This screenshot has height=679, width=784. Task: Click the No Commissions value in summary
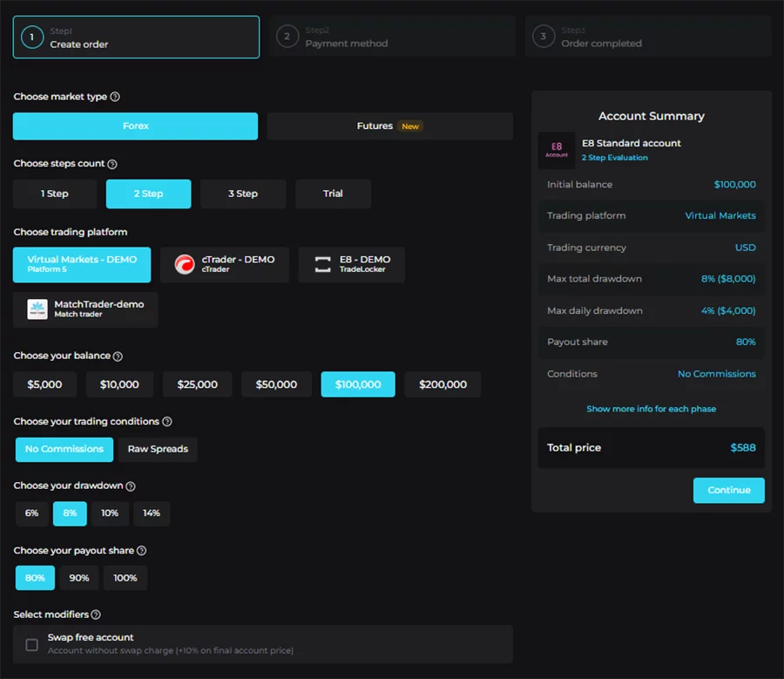click(x=717, y=374)
